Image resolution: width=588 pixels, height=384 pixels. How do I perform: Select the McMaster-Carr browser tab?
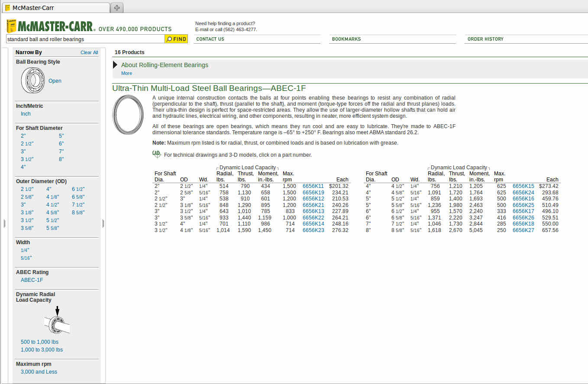pyautogui.click(x=56, y=8)
